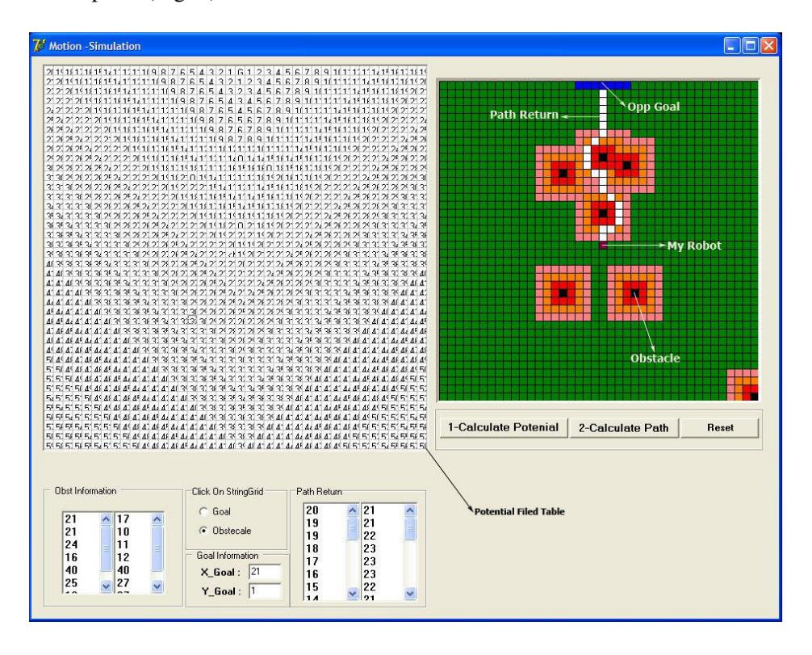Click down arrow of right Path Return list

409,594
